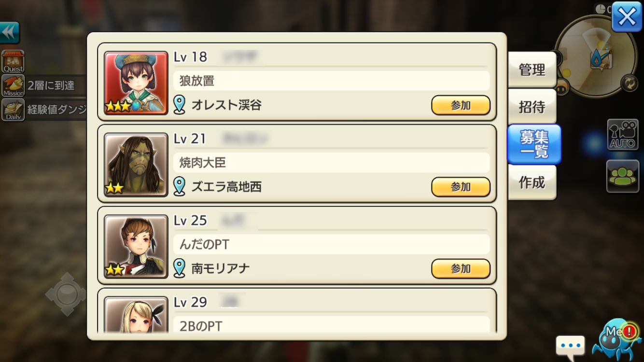Select the 募集一覧 tab
Viewport: 644px width, 362px height.
click(534, 144)
